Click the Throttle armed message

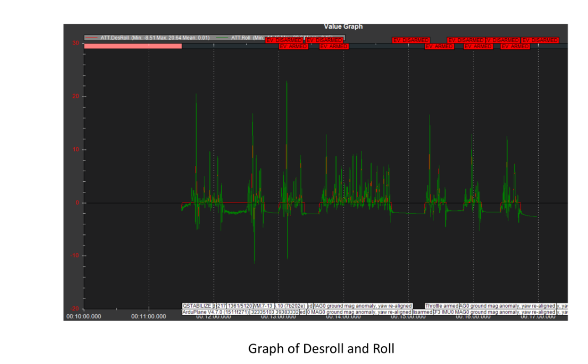point(442,306)
